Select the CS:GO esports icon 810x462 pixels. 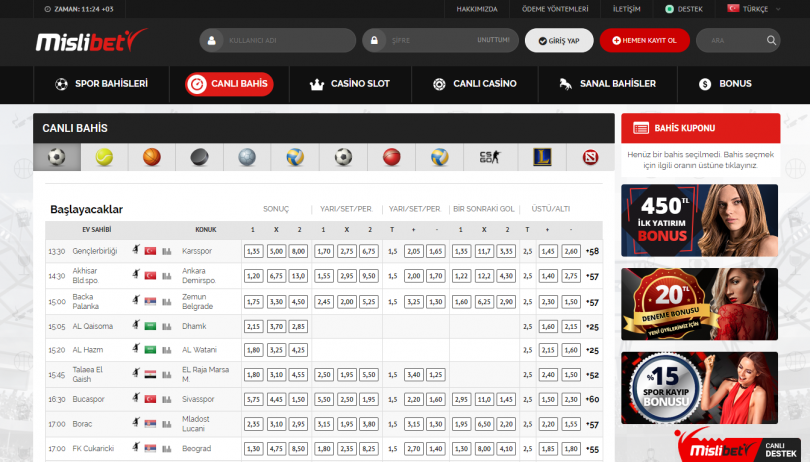[x=490, y=157]
